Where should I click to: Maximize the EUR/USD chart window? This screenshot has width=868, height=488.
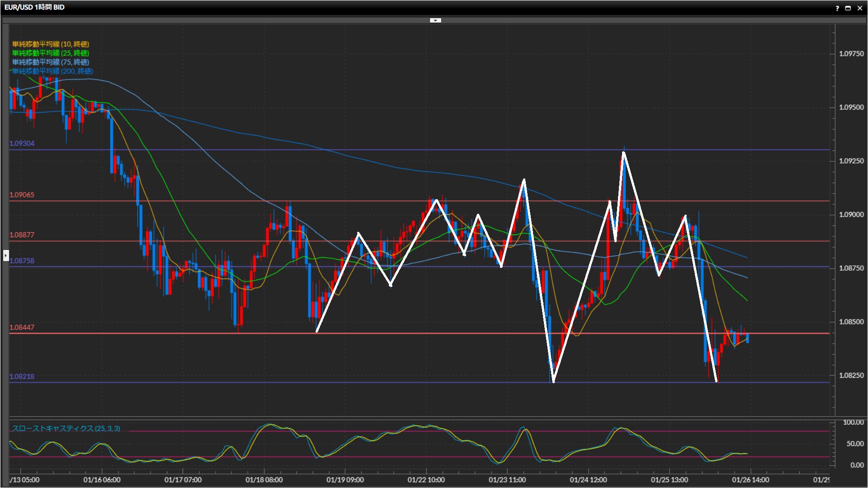(x=848, y=8)
